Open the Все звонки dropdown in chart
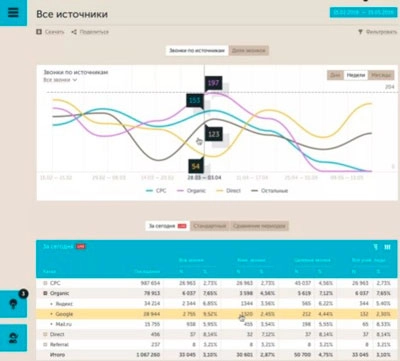Image resolution: width=400 pixels, height=361 pixels. pyautogui.click(x=60, y=80)
